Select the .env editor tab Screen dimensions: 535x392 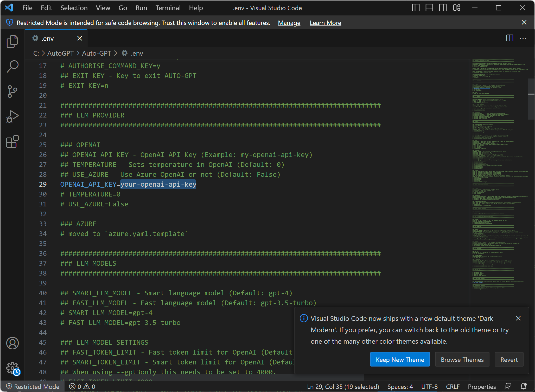56,38
